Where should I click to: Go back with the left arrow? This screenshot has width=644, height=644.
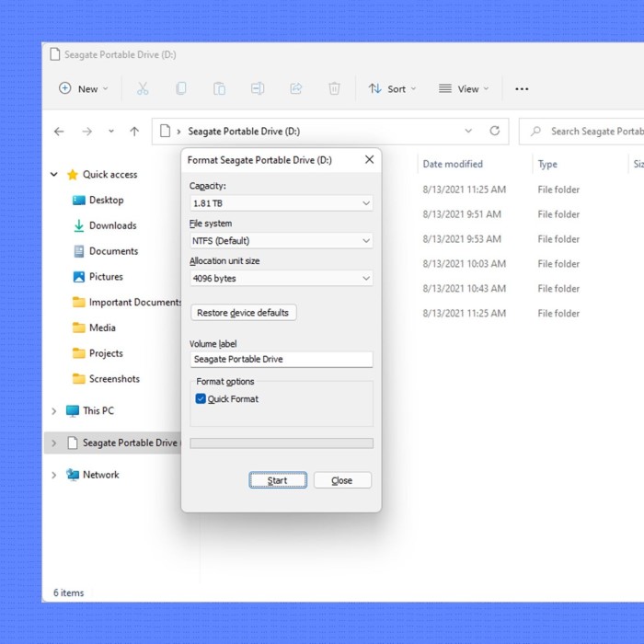pyautogui.click(x=59, y=132)
